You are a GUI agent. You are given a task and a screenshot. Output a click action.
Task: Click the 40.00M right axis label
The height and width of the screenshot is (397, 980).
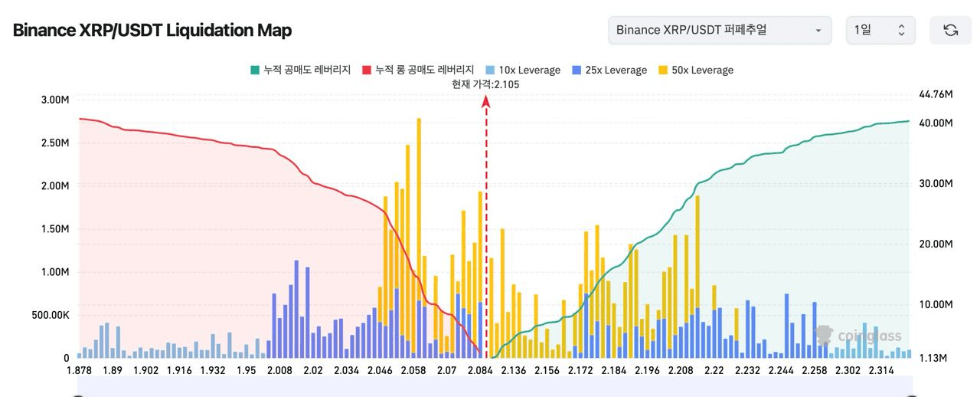(x=936, y=123)
